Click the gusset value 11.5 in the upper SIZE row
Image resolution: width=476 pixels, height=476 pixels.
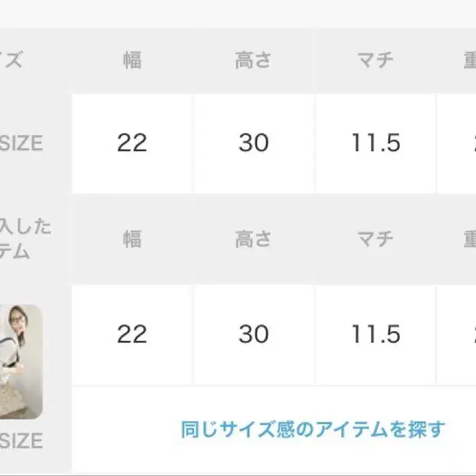click(376, 143)
